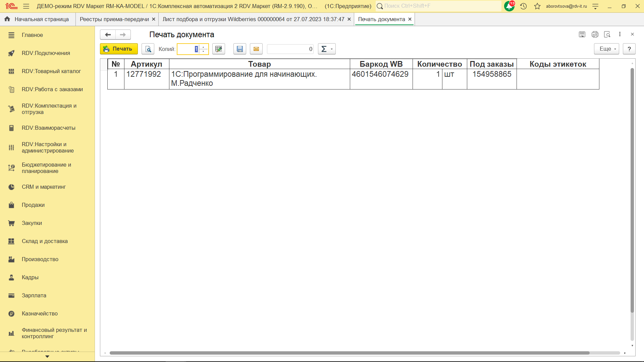Open favorites star icon
Image resolution: width=644 pixels, height=362 pixels.
coord(537,6)
